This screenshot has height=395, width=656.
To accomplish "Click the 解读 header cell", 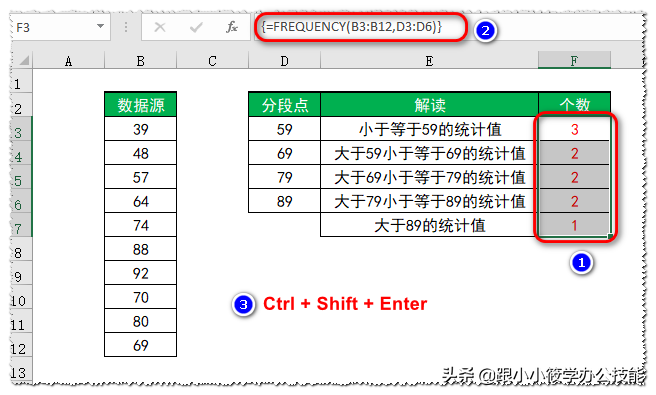I will pyautogui.click(x=429, y=105).
